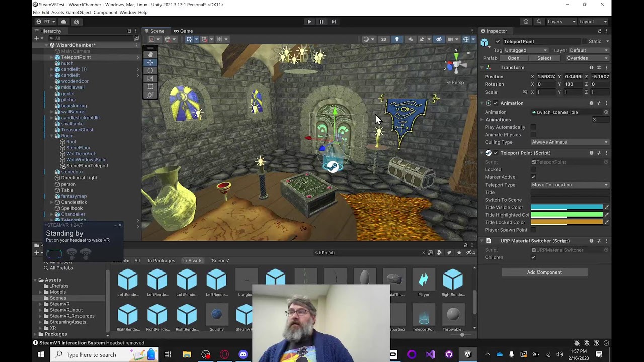Image resolution: width=644 pixels, height=362 pixels.
Task: Open the Tag dropdown Untagged
Action: point(526,50)
